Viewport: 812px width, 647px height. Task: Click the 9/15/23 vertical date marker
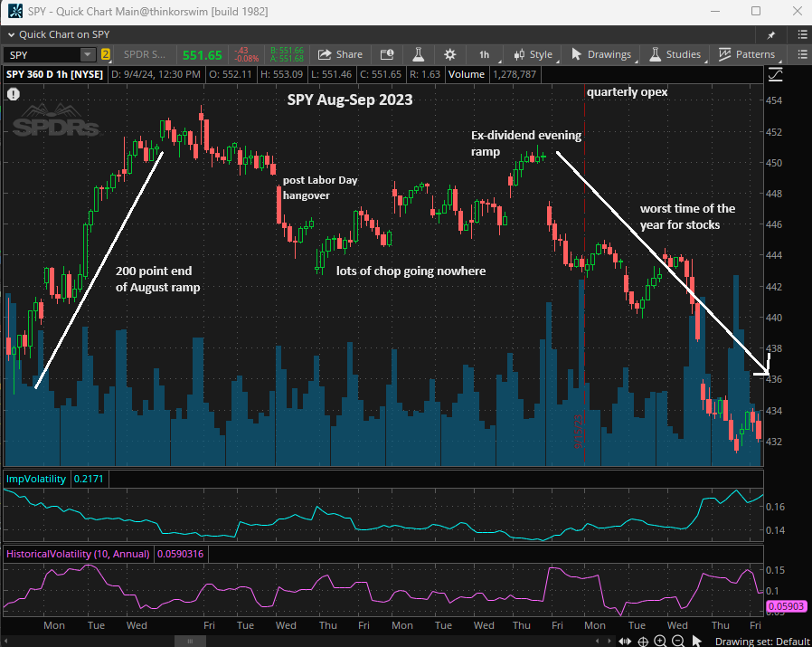click(579, 431)
